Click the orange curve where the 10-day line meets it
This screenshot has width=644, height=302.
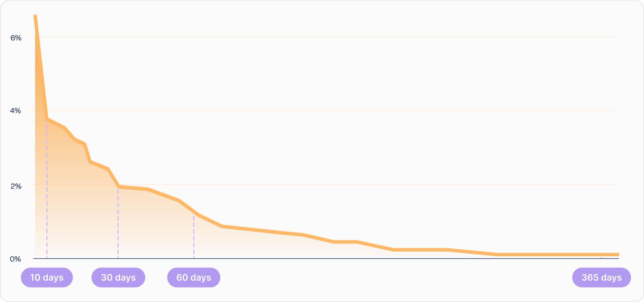click(47, 119)
